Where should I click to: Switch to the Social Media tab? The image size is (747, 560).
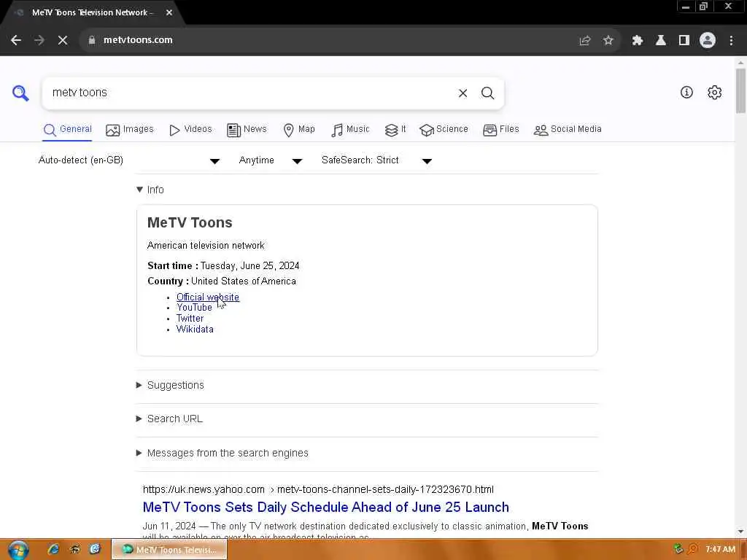[x=568, y=130]
